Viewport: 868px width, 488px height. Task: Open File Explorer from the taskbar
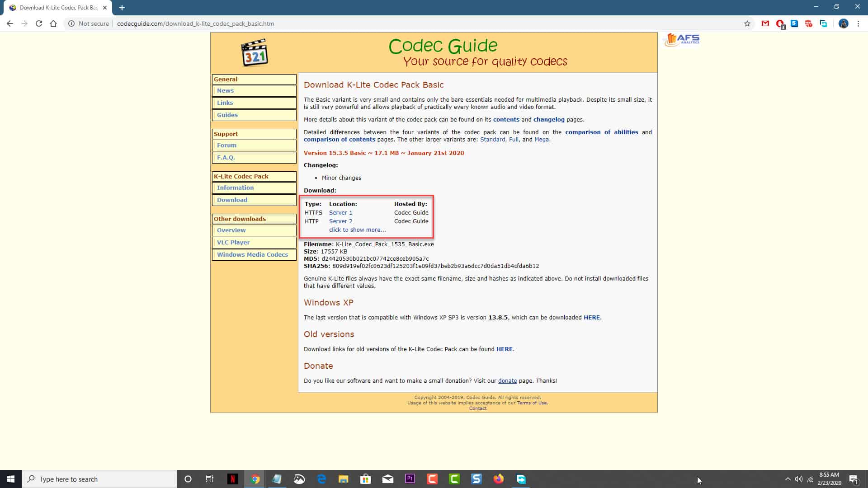[x=344, y=479]
